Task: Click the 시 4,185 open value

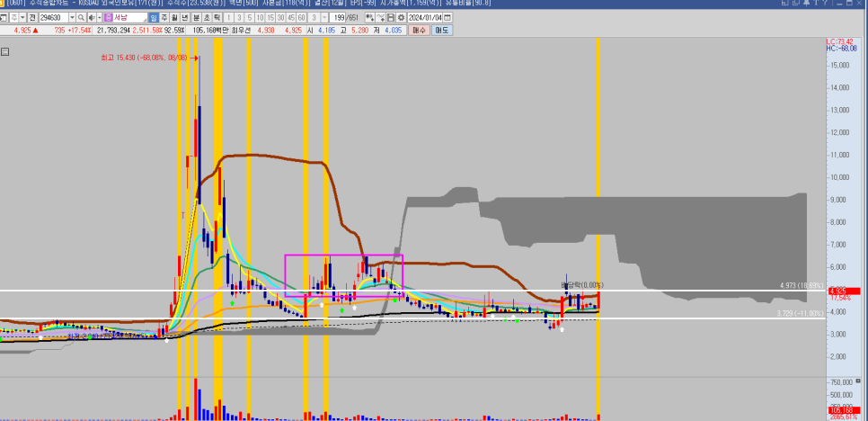Action: 322,31
